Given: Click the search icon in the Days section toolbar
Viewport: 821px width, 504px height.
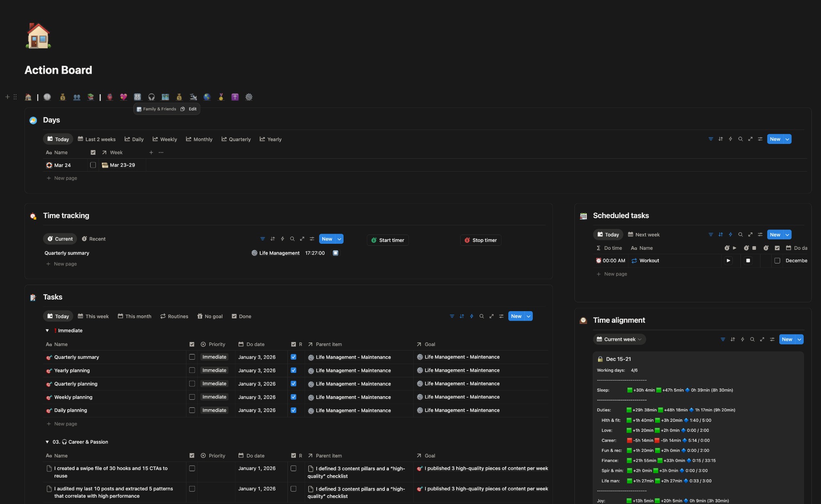Looking at the screenshot, I should 740,139.
